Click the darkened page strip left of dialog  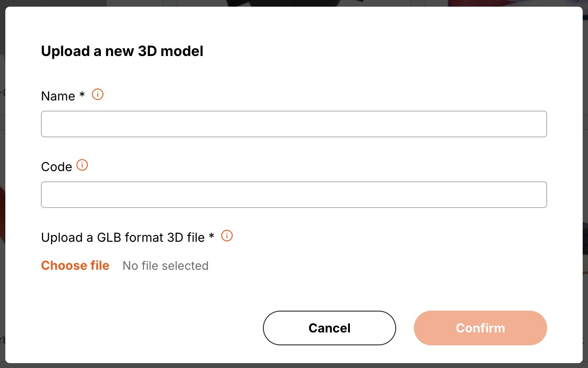pyautogui.click(x=2, y=184)
